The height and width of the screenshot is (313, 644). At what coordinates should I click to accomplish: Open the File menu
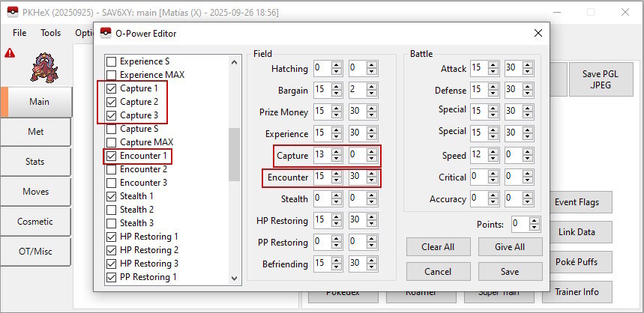[19, 33]
